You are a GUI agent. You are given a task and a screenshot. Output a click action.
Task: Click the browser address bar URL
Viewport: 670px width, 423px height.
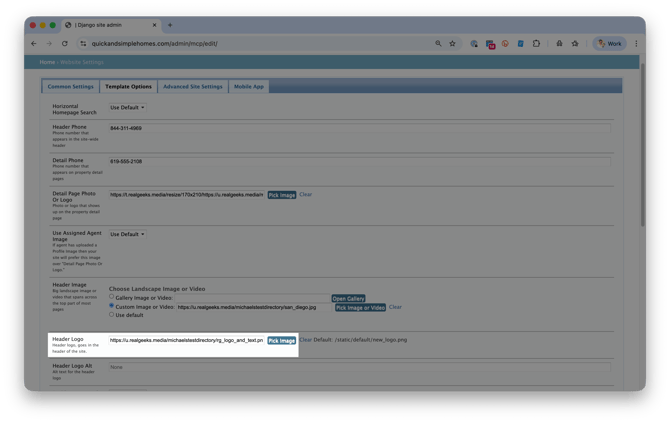point(155,44)
